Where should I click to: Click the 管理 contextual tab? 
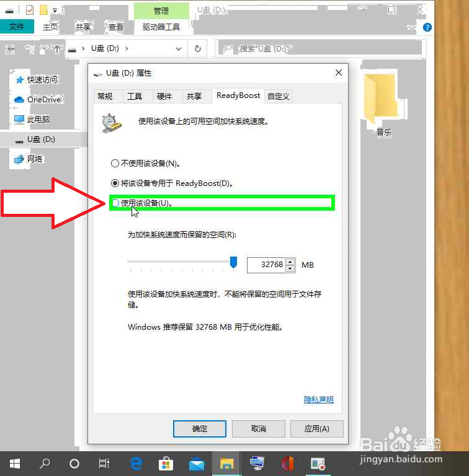pos(161,11)
